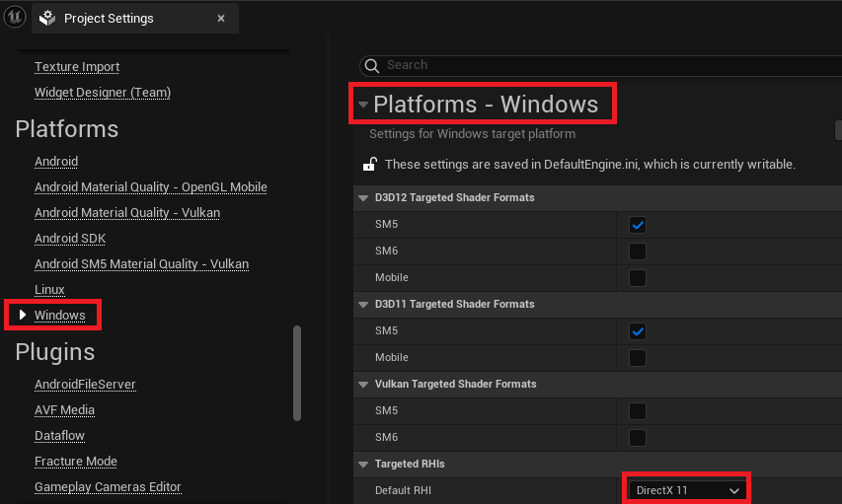Click the sidebar vertical scrollbar
This screenshot has width=842, height=504.
297,373
